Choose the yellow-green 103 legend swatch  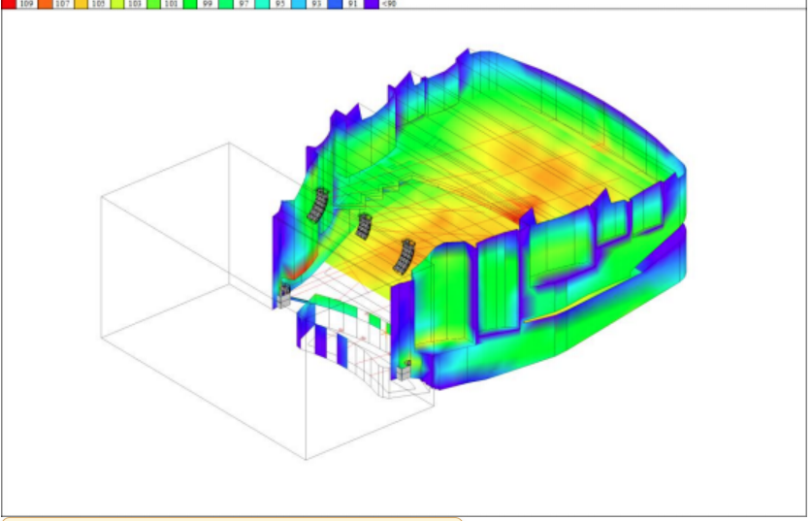pyautogui.click(x=116, y=4)
